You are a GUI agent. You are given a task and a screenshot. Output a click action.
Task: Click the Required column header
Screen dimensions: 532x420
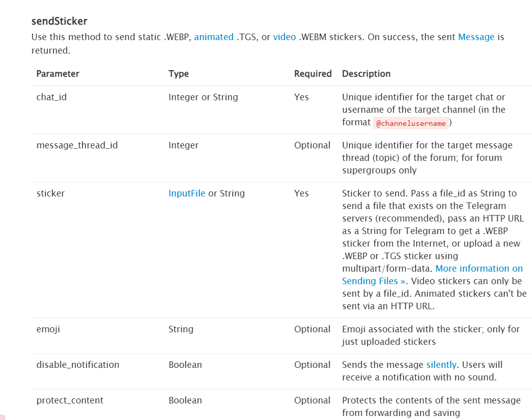[x=313, y=74]
